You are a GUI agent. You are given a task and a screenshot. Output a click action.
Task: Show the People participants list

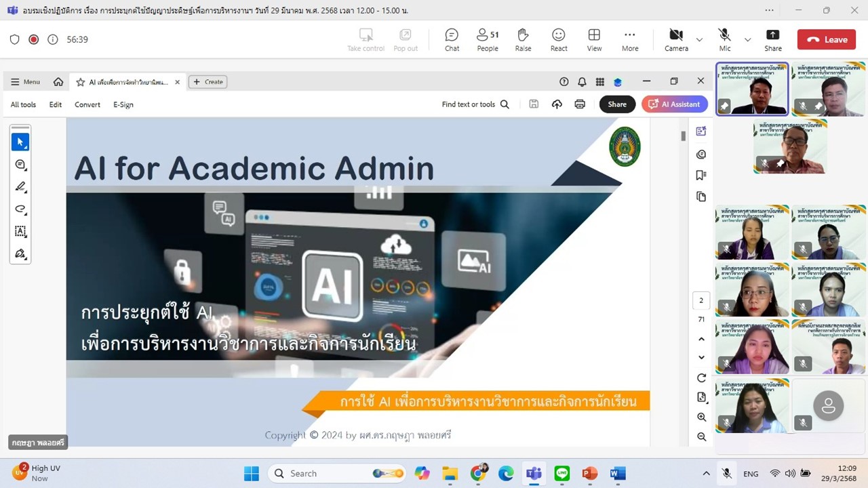point(488,39)
